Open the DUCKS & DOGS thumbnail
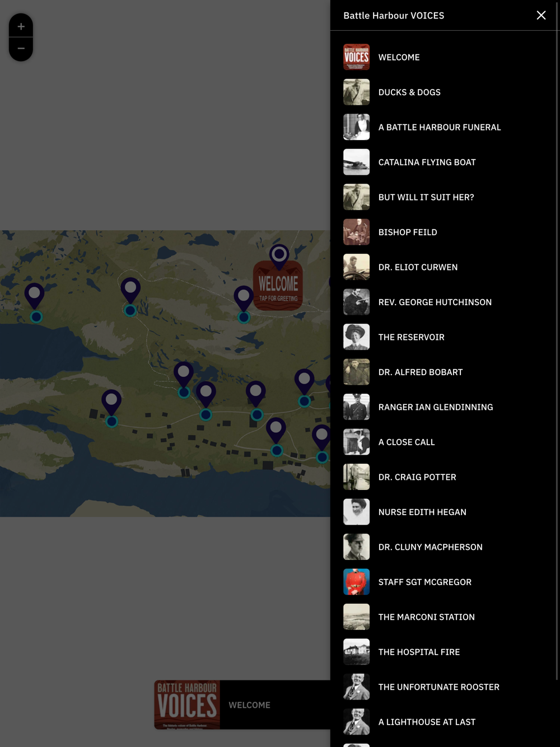The width and height of the screenshot is (560, 747). coord(356,92)
